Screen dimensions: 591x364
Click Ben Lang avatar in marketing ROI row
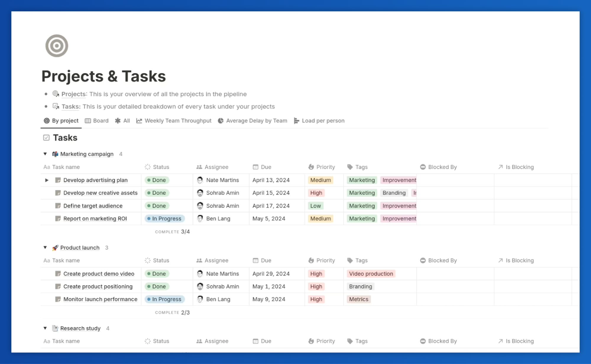tap(200, 219)
